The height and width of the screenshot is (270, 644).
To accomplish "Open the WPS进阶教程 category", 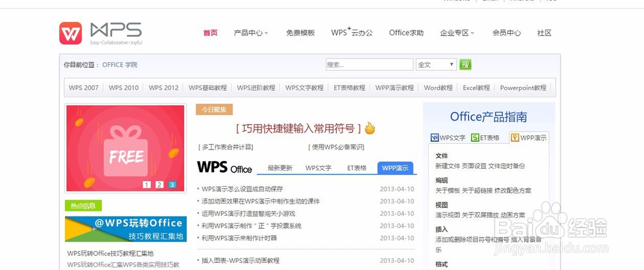I will [256, 88].
